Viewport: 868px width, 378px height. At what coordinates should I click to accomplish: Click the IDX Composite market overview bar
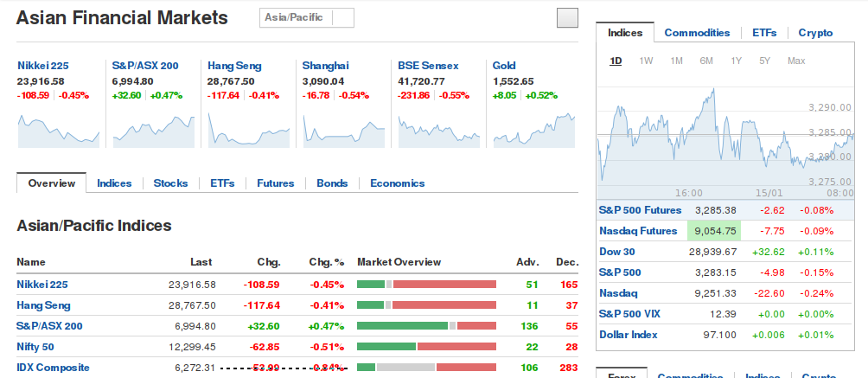426,367
